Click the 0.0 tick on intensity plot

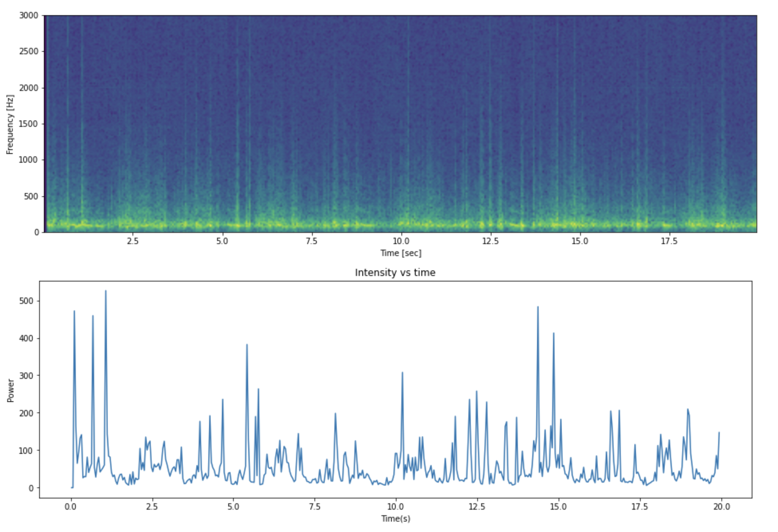[71, 507]
